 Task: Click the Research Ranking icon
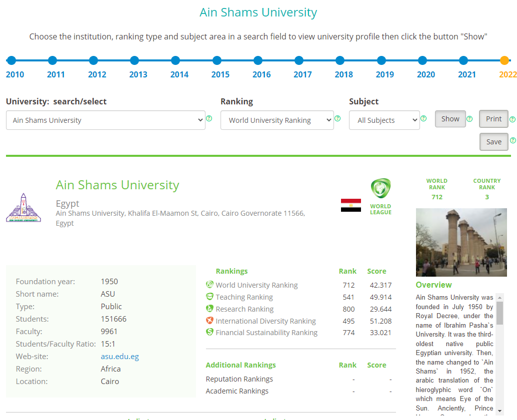210,309
